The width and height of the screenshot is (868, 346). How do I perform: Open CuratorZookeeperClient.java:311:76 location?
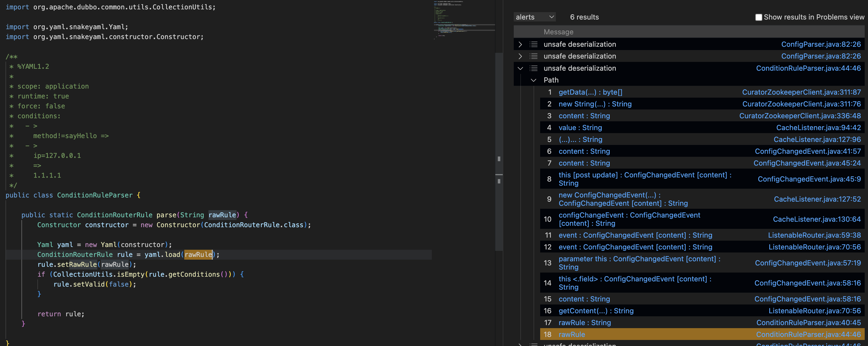pos(801,104)
